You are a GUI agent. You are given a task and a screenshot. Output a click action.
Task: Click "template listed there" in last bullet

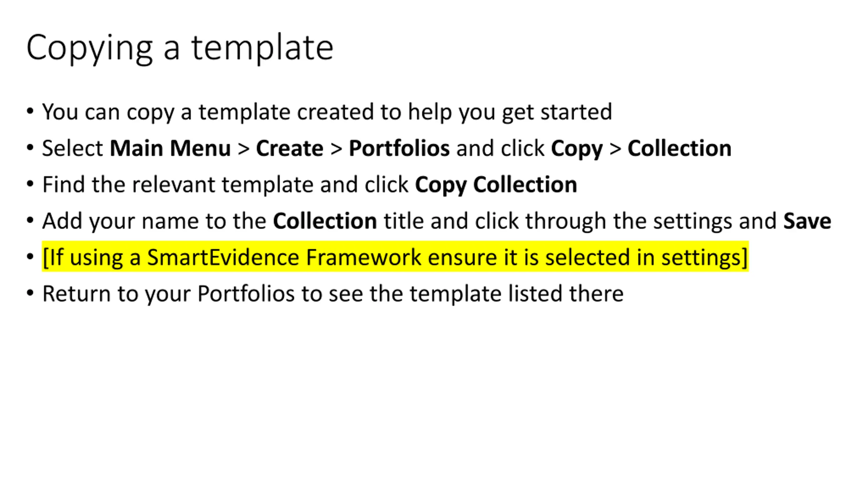(x=517, y=294)
